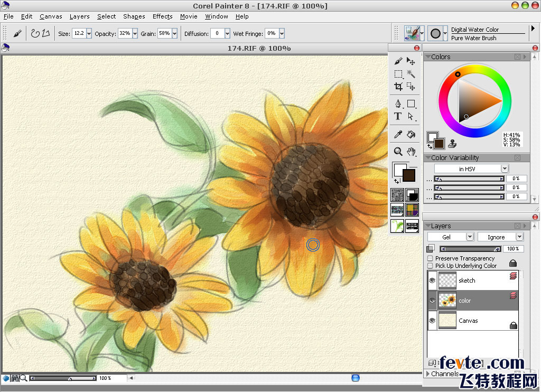
Task: Open the Pattern selector in toolbox
Action: coord(397,209)
